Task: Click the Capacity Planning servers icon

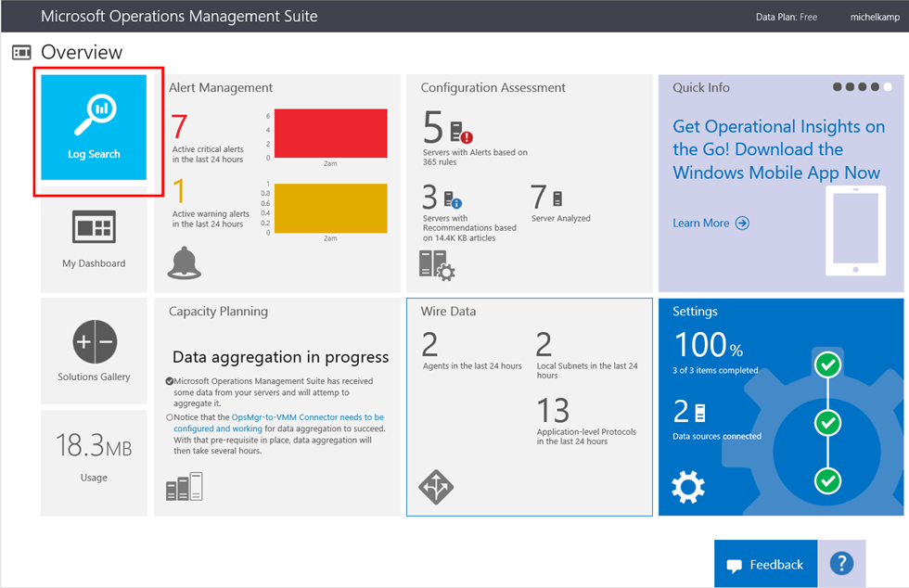Action: click(185, 487)
